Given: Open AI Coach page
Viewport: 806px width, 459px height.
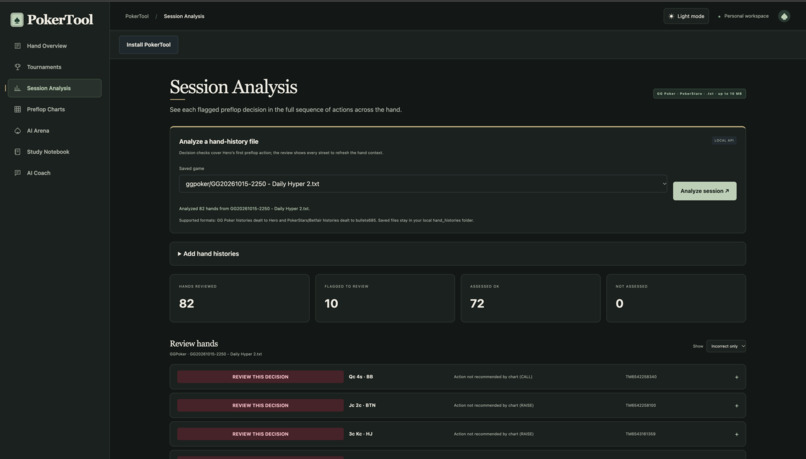Looking at the screenshot, I should click(x=54, y=173).
